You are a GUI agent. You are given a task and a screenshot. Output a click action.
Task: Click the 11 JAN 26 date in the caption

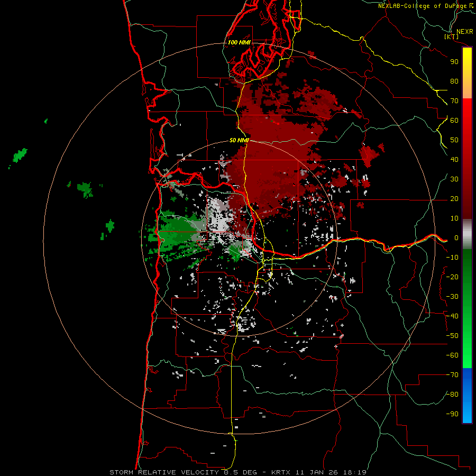click(x=317, y=472)
